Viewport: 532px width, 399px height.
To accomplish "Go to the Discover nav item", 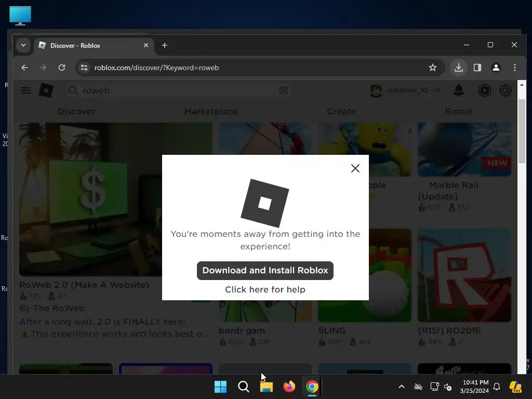I will pos(76,111).
